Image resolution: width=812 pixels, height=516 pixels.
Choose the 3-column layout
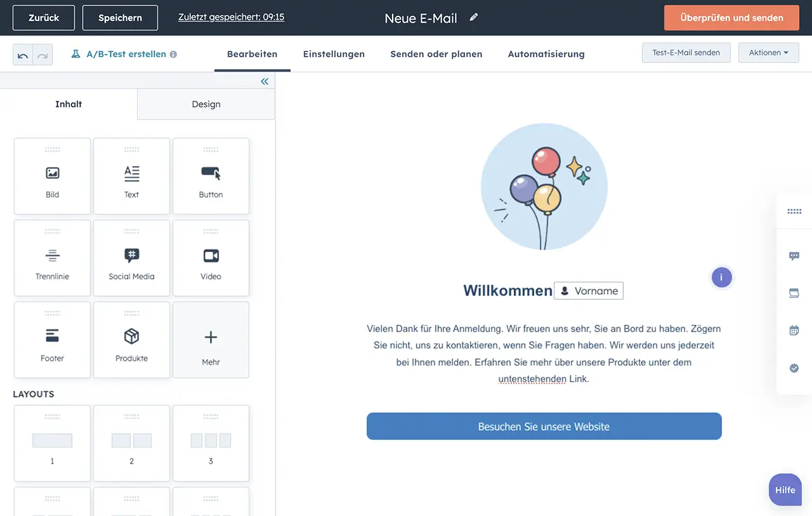pos(211,444)
